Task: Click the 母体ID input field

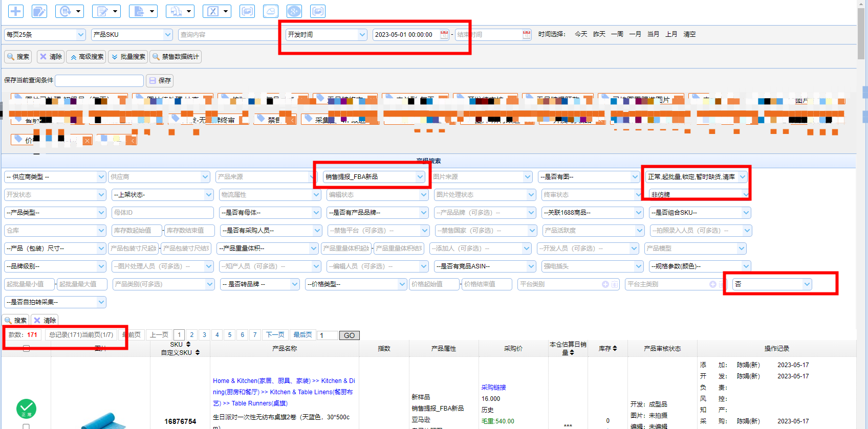Action: [x=163, y=213]
